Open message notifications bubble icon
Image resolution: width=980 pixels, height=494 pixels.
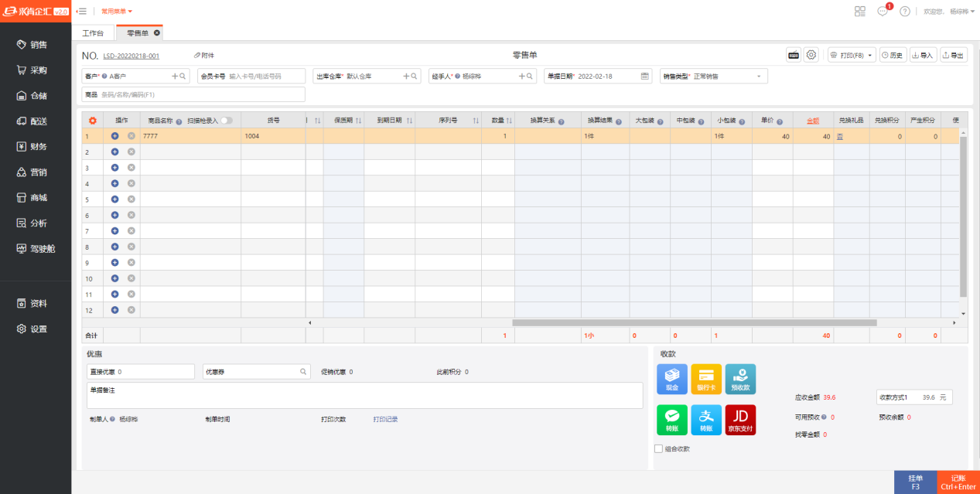pyautogui.click(x=883, y=12)
